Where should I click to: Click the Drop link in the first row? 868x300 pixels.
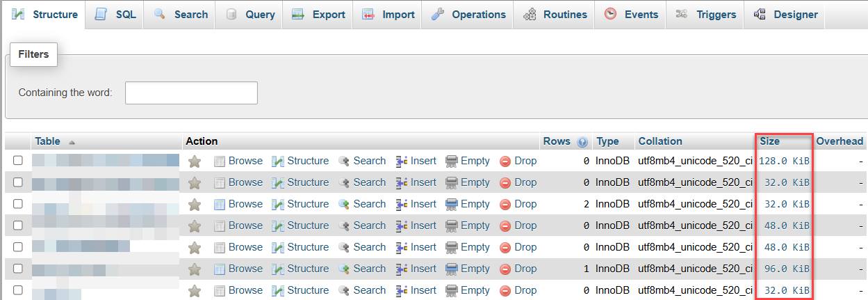[525, 161]
